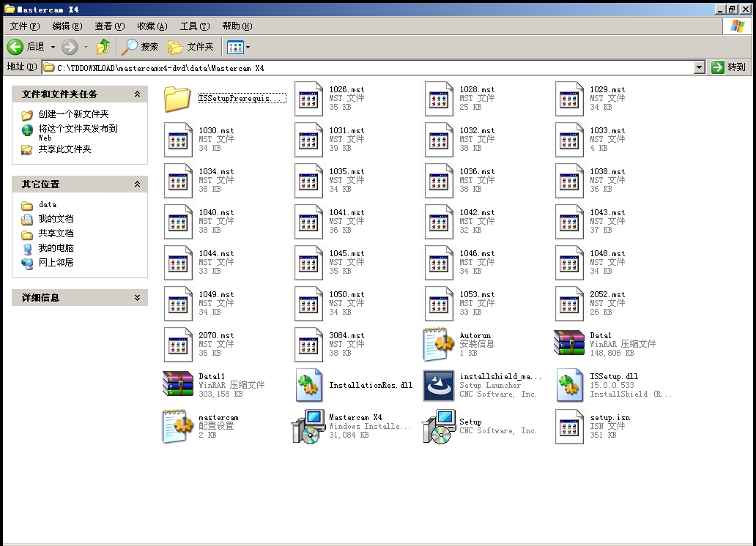The height and width of the screenshot is (546, 756).
Task: Go up one folder level
Action: [x=103, y=47]
